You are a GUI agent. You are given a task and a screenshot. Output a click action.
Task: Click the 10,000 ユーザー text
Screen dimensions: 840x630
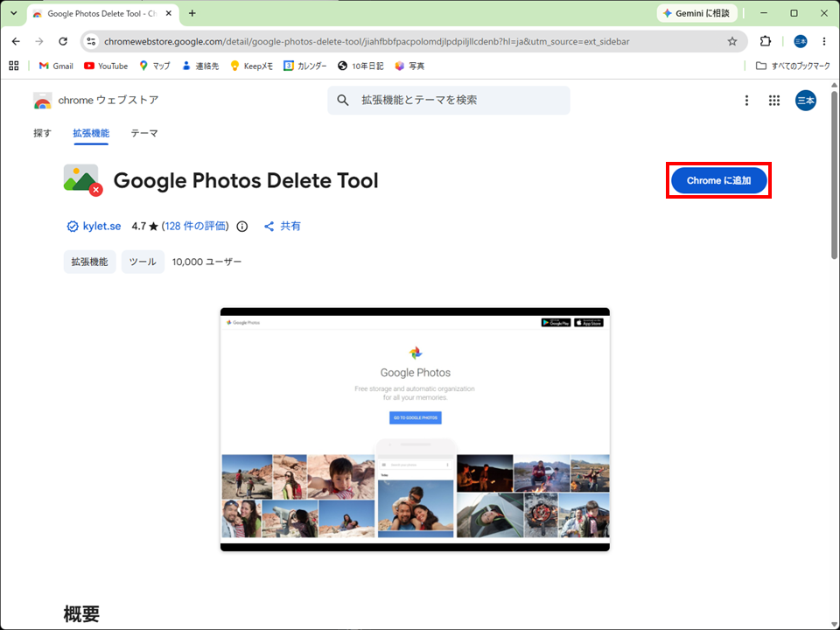[206, 262]
